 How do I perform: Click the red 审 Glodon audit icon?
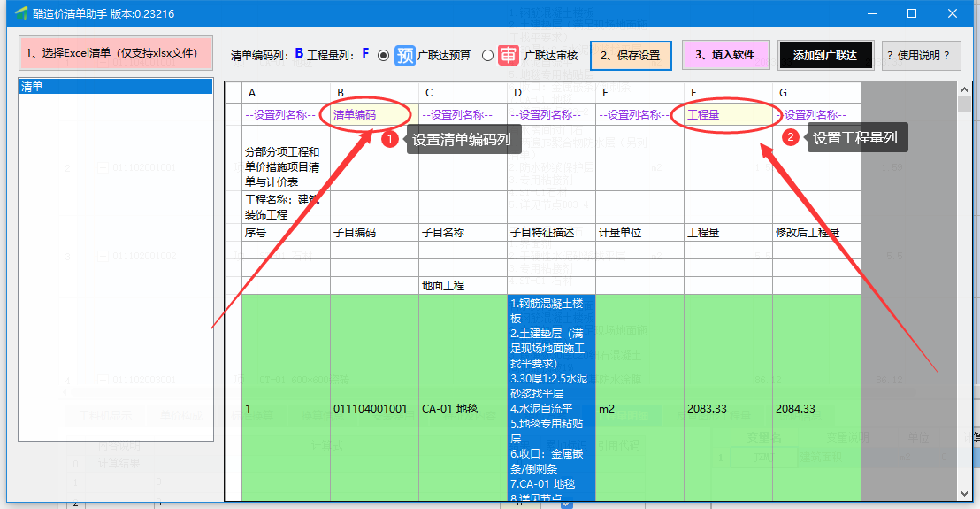pos(508,55)
